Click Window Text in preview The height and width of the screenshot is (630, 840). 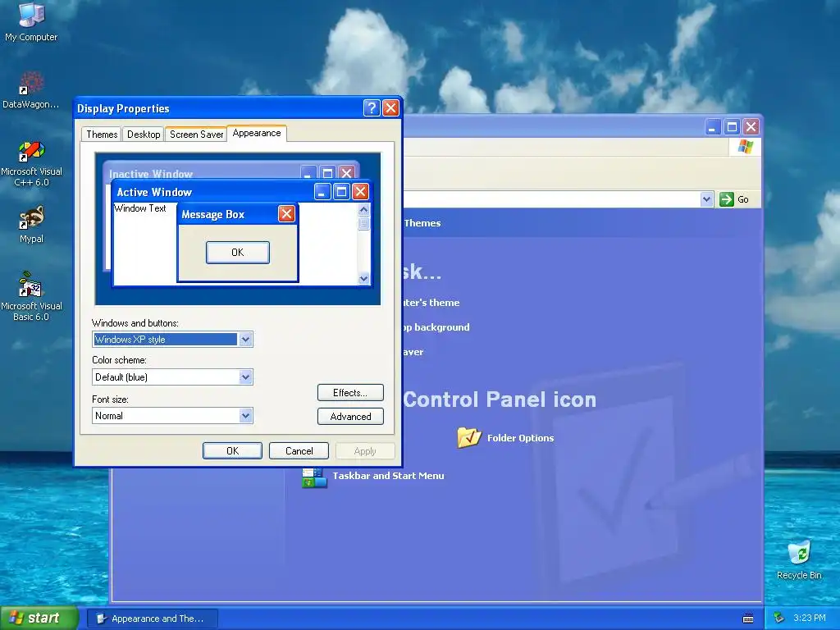[x=140, y=208]
